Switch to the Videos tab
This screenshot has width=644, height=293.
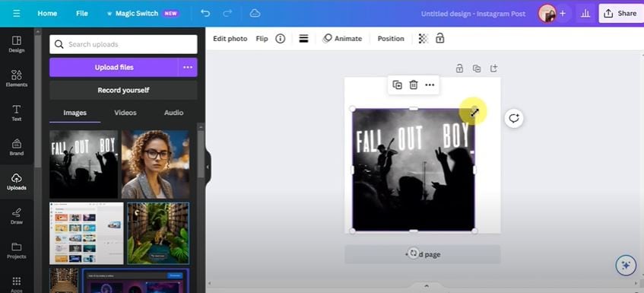click(125, 113)
